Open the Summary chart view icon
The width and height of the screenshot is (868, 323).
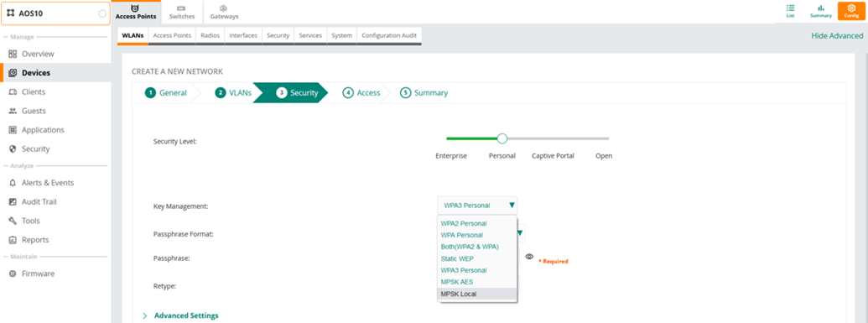[821, 8]
